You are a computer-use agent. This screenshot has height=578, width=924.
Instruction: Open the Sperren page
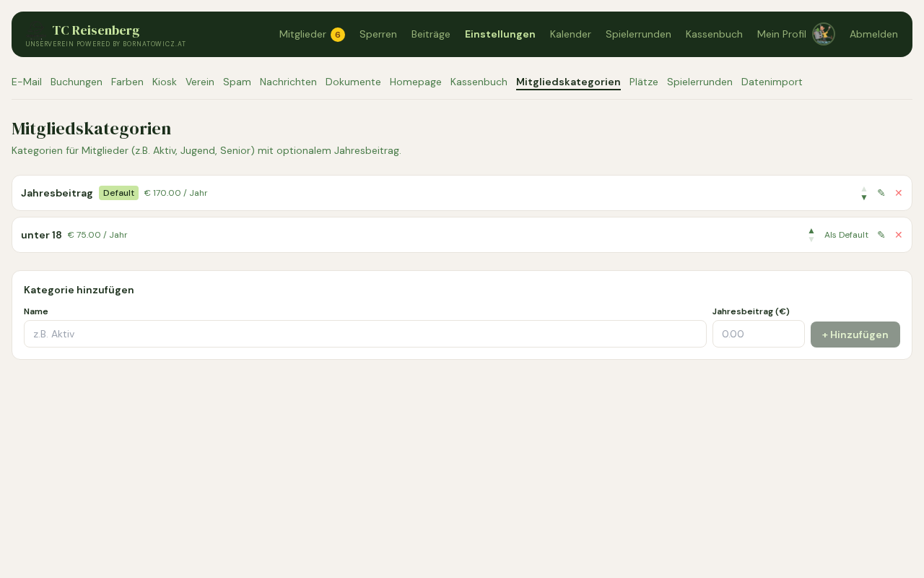pos(378,34)
